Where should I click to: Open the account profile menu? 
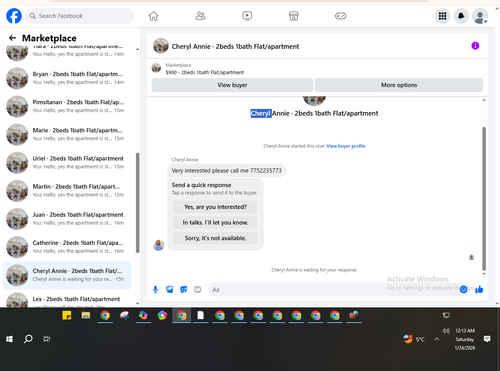click(x=480, y=16)
